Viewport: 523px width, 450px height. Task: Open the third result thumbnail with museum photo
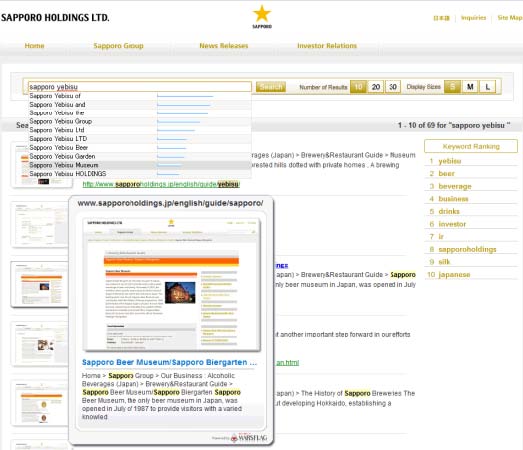pos(40,284)
